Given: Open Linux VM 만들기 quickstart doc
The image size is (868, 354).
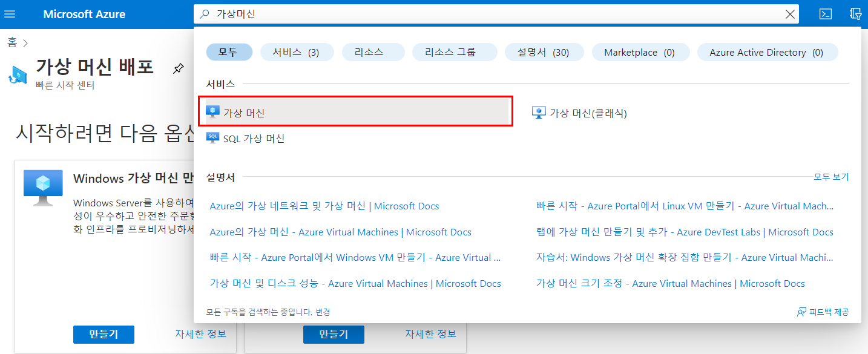Looking at the screenshot, I should (685, 206).
